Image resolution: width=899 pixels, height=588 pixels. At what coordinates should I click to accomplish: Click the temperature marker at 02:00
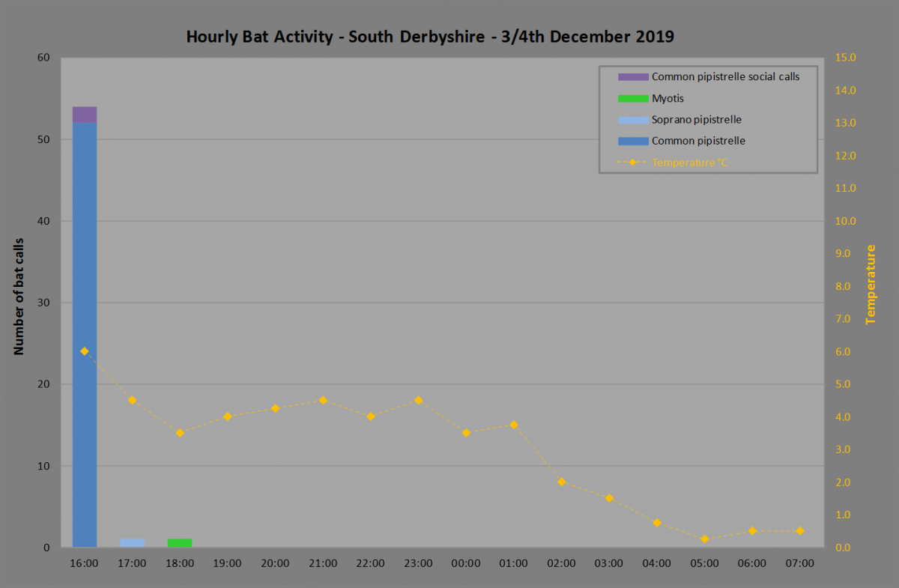(x=562, y=482)
